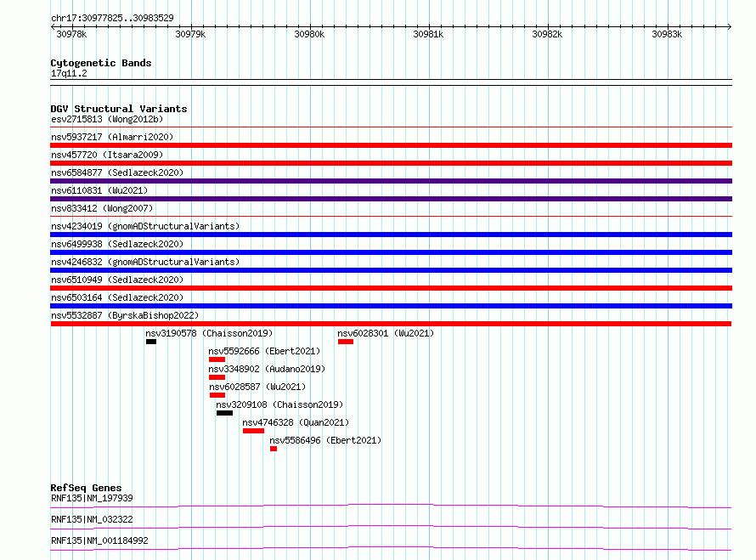Viewport: 756px width, 560px height.
Task: Click the RefSeq Genes track title
Action: tap(87, 488)
